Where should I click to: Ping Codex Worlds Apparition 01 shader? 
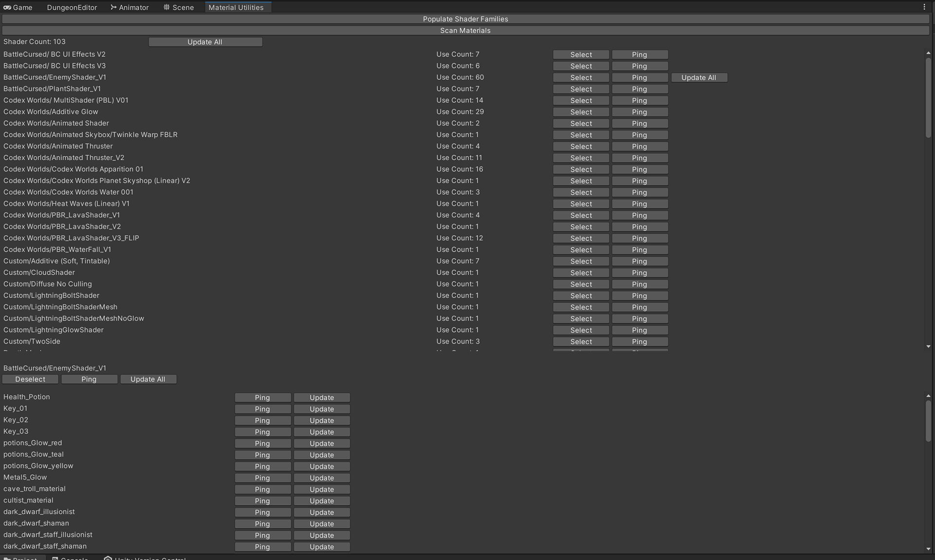point(639,169)
